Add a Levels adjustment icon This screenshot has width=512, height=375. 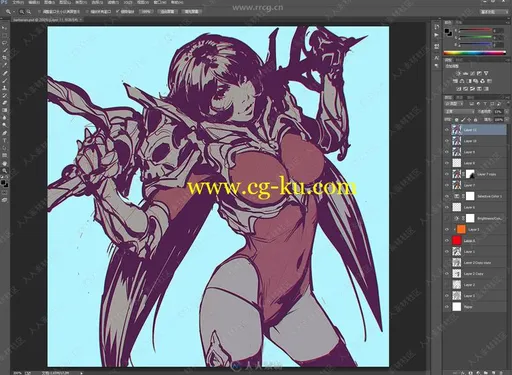click(465, 73)
